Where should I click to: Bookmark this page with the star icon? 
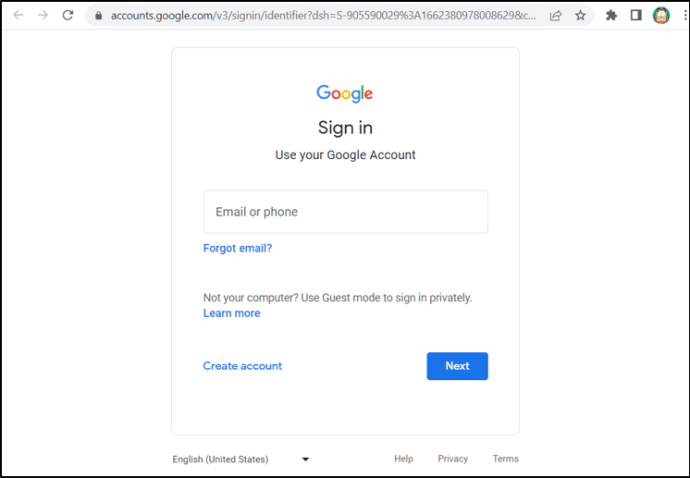click(580, 16)
